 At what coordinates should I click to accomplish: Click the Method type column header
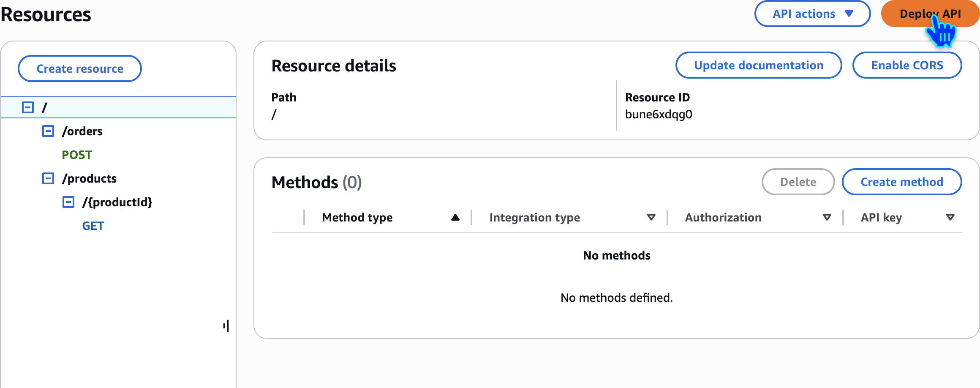pos(357,217)
